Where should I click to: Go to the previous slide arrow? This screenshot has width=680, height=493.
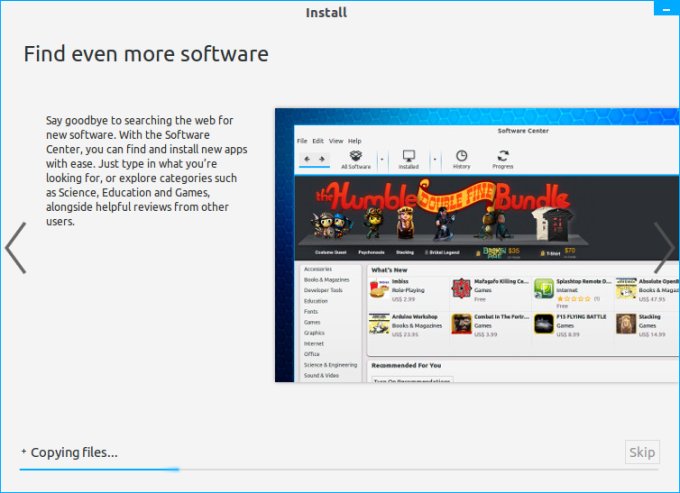(15, 248)
